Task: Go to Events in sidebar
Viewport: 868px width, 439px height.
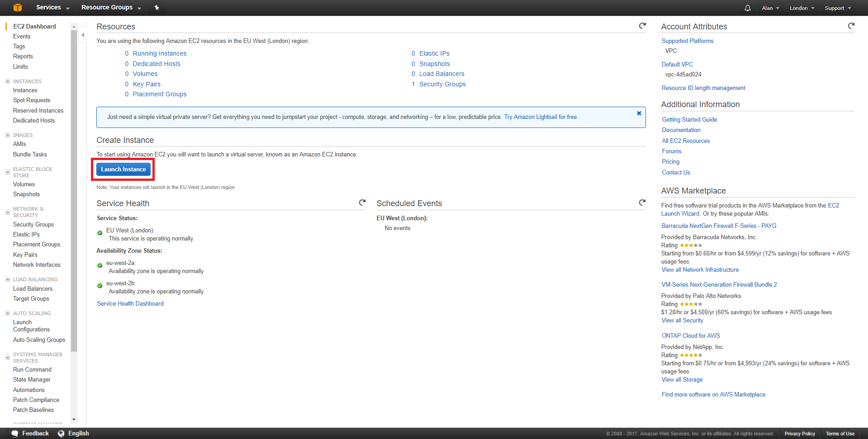Action: click(22, 37)
